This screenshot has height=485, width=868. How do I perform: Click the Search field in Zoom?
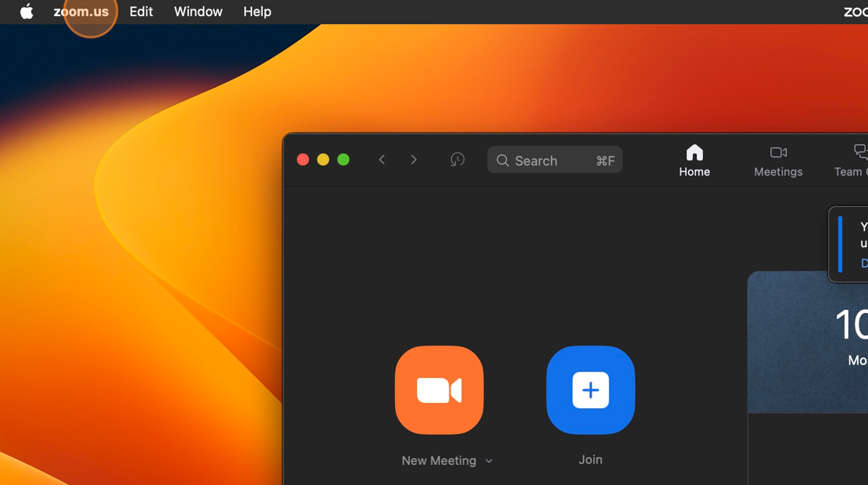click(555, 160)
